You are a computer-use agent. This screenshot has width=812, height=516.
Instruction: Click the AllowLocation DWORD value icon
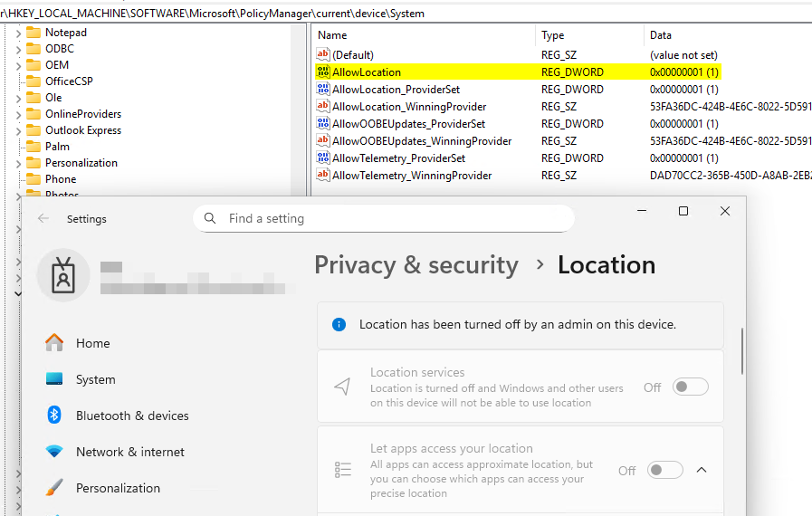point(323,72)
